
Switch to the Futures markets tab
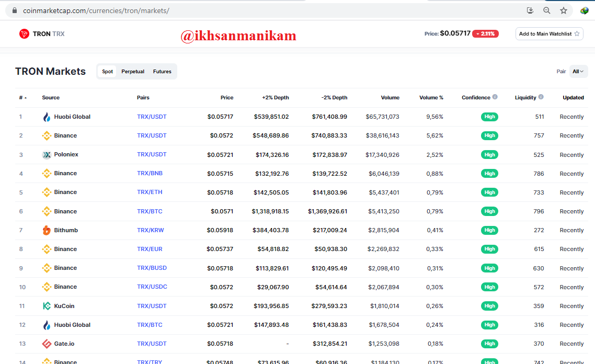coord(162,71)
